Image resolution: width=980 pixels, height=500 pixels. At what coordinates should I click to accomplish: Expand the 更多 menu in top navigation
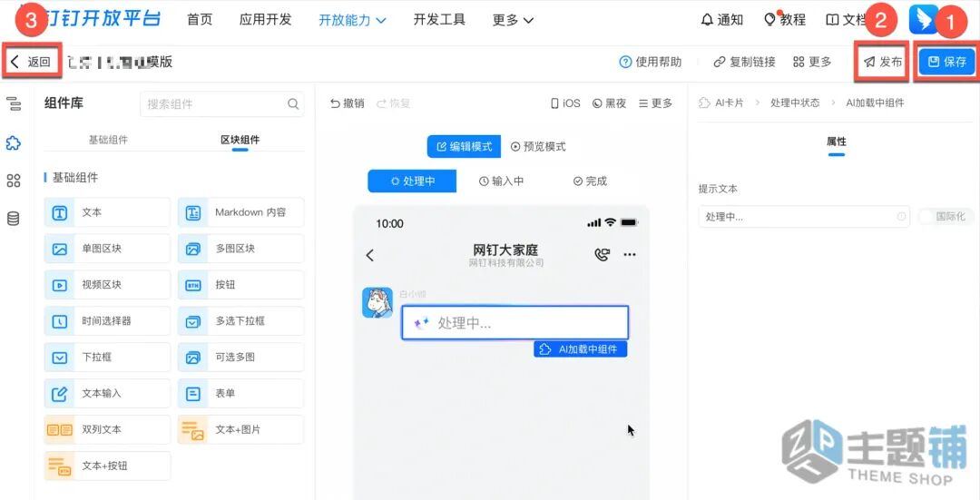pyautogui.click(x=513, y=20)
